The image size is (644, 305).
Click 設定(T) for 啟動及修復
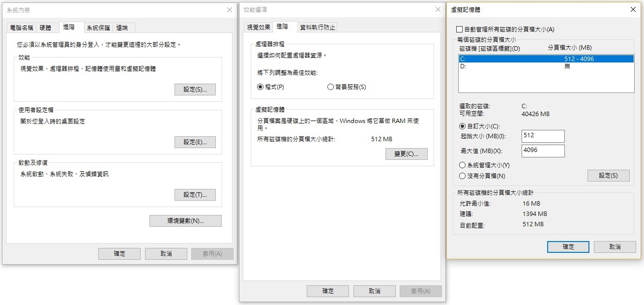point(195,195)
